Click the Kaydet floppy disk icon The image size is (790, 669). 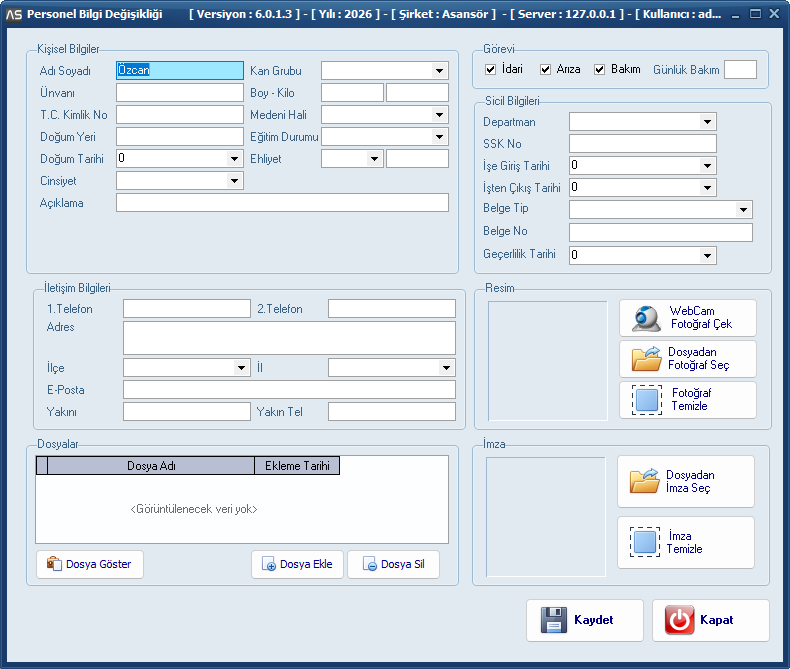pos(553,620)
